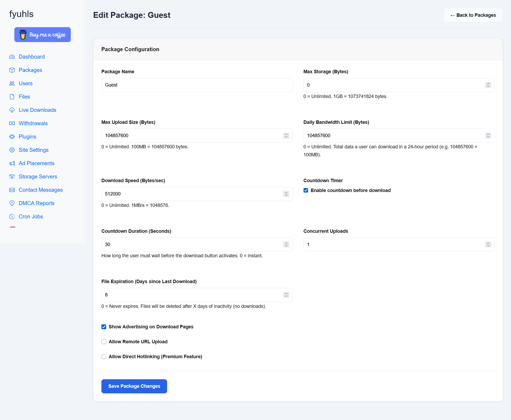Viewport: 511px width, 420px height.
Task: Click the DMCA Reports shield icon
Action: (12, 203)
